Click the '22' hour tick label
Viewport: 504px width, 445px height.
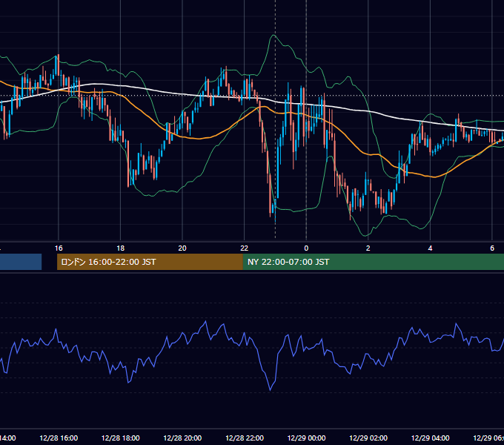point(245,248)
